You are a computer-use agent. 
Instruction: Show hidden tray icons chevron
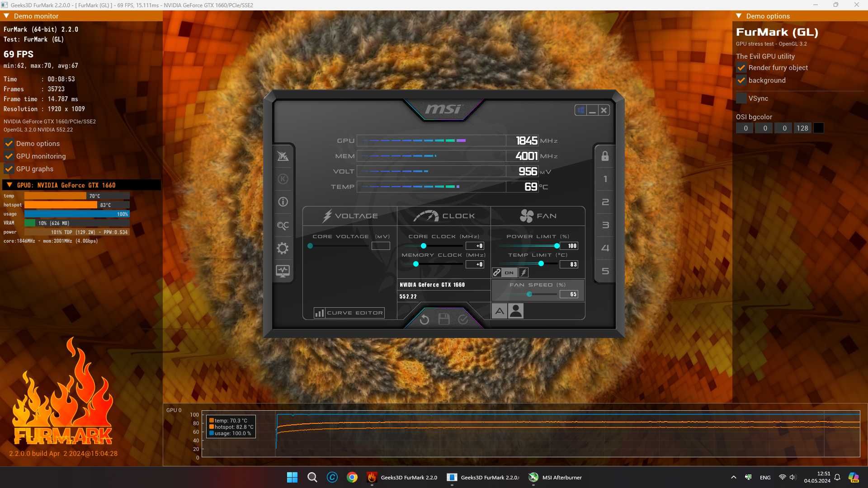tap(733, 478)
